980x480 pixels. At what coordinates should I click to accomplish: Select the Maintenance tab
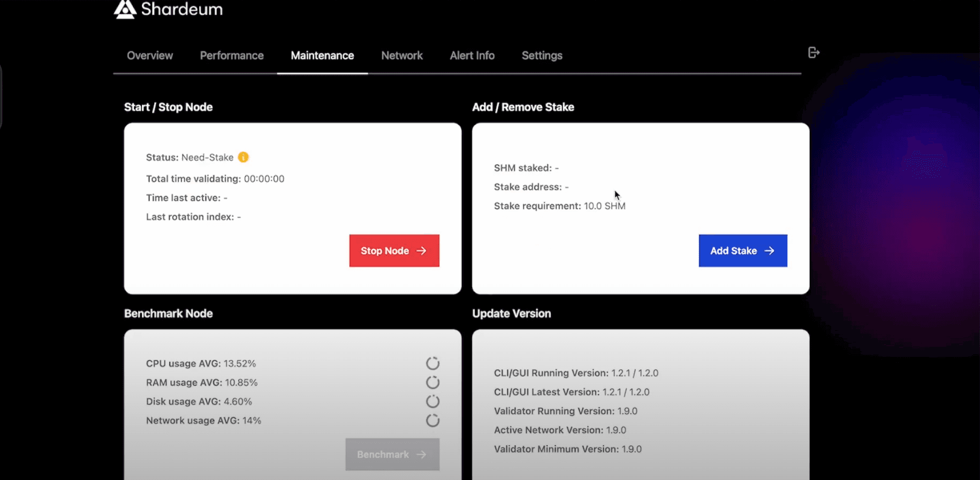click(322, 56)
